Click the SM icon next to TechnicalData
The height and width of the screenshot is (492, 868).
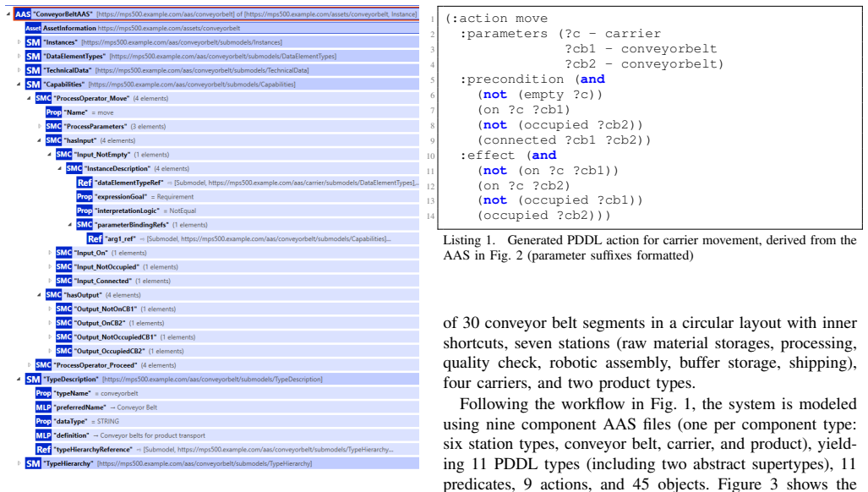coord(33,70)
